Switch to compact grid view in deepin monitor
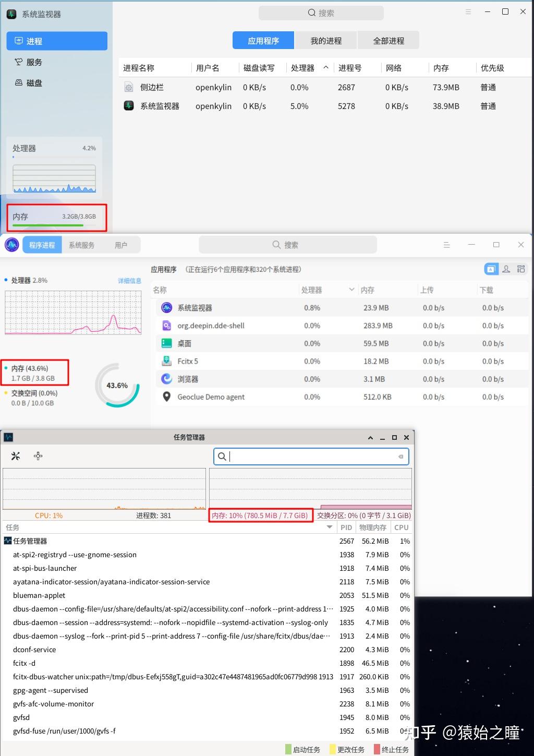This screenshot has height=756, width=534. tap(520, 269)
